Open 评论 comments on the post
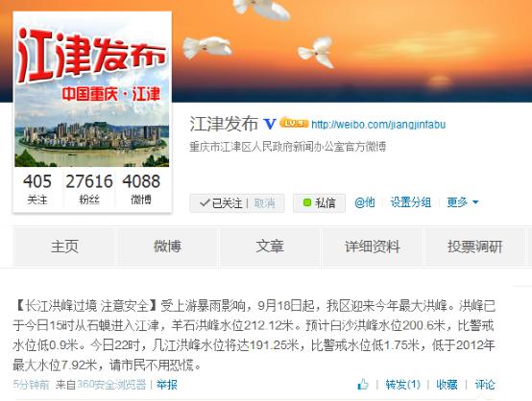 485,385
